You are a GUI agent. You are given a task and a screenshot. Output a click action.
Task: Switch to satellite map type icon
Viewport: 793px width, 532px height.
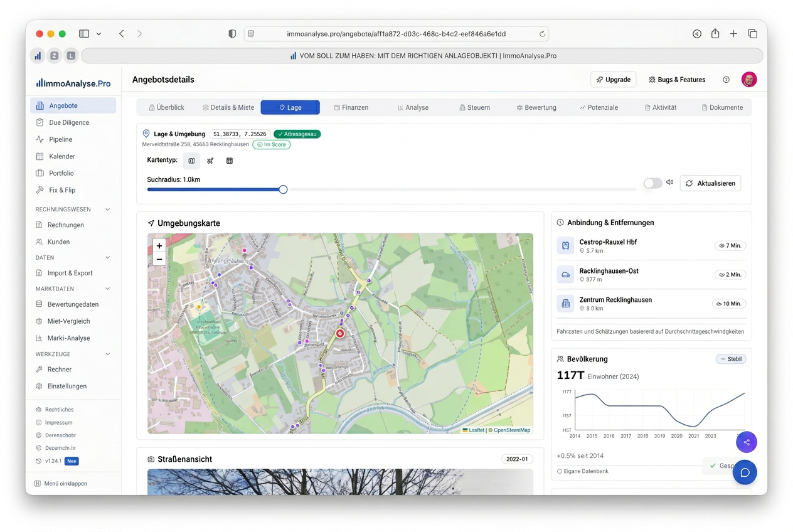click(210, 161)
